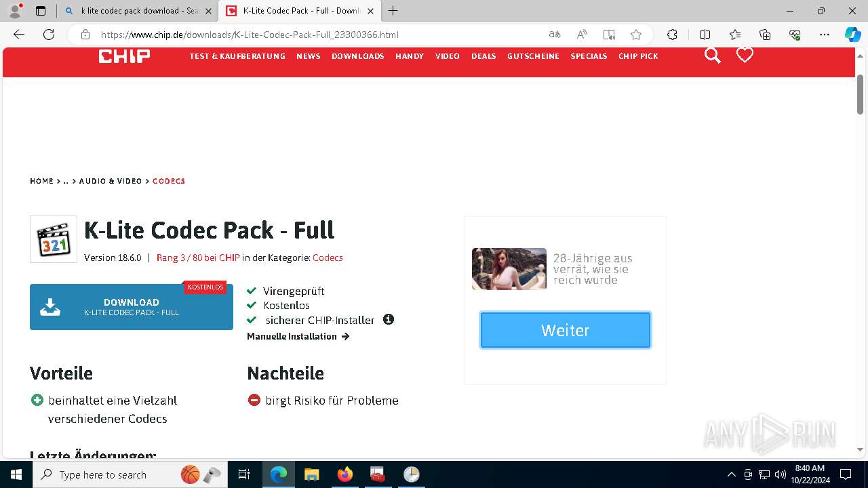Screen dimensions: 868x488
Task: Open the Audio & Video breadcrumb
Action: (111, 181)
